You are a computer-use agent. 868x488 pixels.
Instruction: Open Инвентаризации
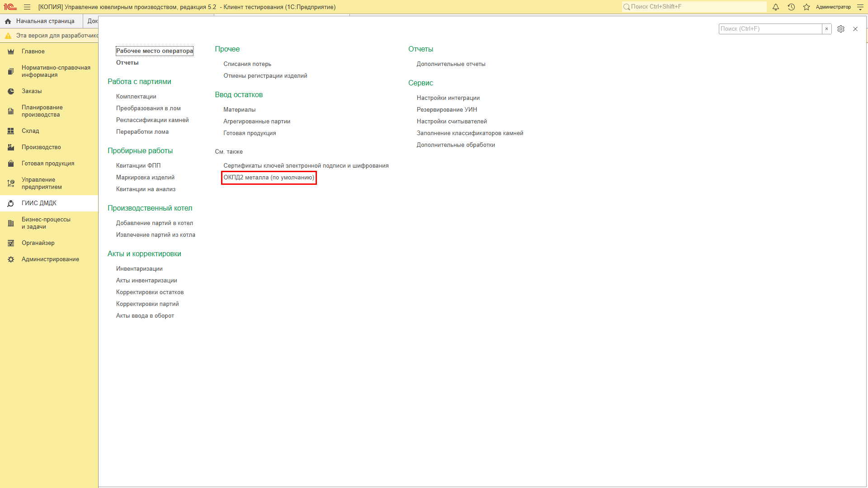pos(139,269)
